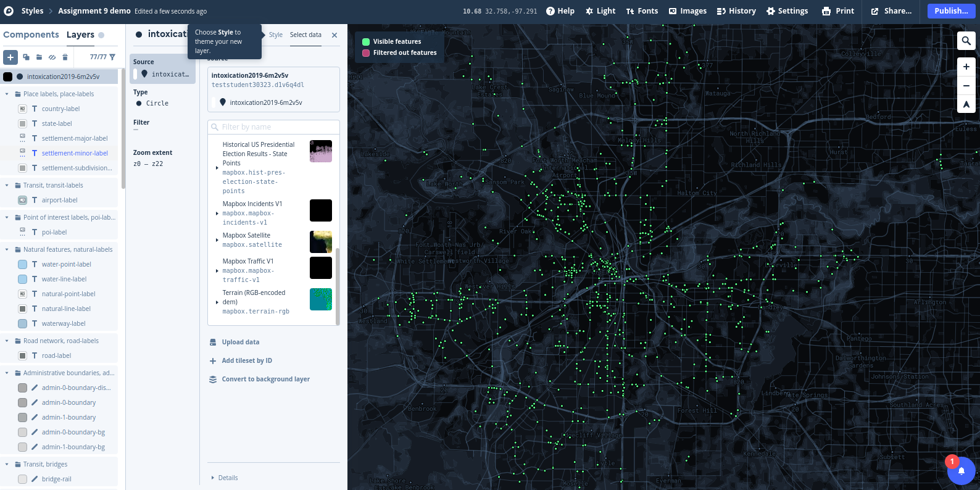This screenshot has width=980, height=490.
Task: Open the Help menu
Action: pyautogui.click(x=560, y=11)
